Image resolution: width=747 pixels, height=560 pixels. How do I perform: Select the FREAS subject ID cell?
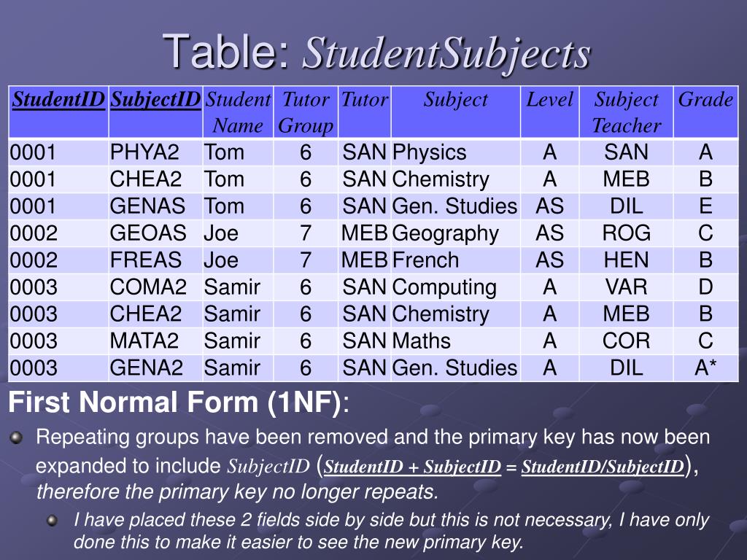point(155,260)
